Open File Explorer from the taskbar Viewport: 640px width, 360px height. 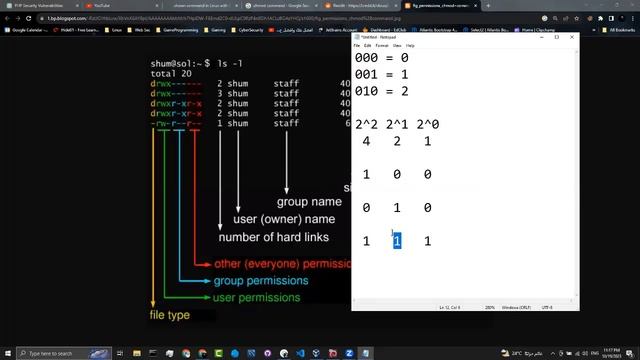(x=137, y=353)
